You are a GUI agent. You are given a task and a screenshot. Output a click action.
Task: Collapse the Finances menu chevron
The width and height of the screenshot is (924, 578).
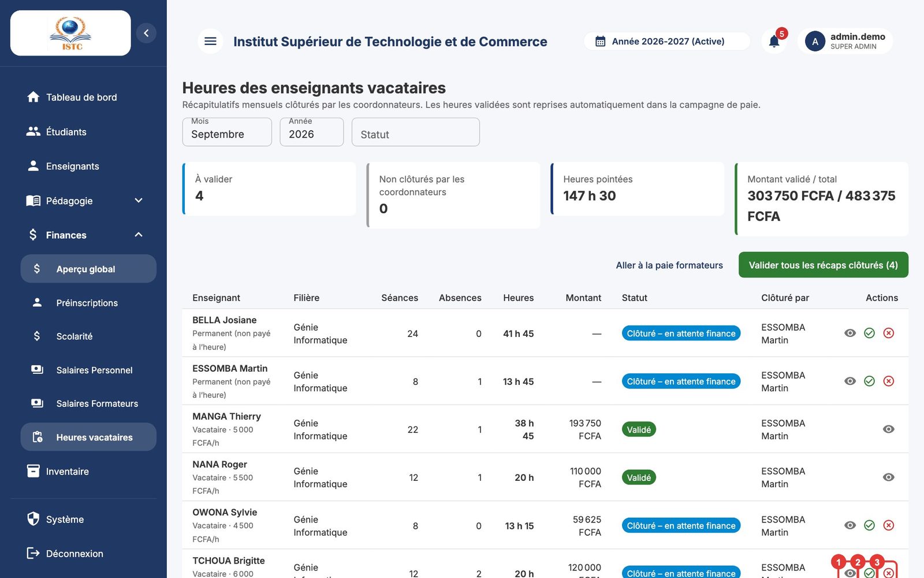(x=139, y=235)
